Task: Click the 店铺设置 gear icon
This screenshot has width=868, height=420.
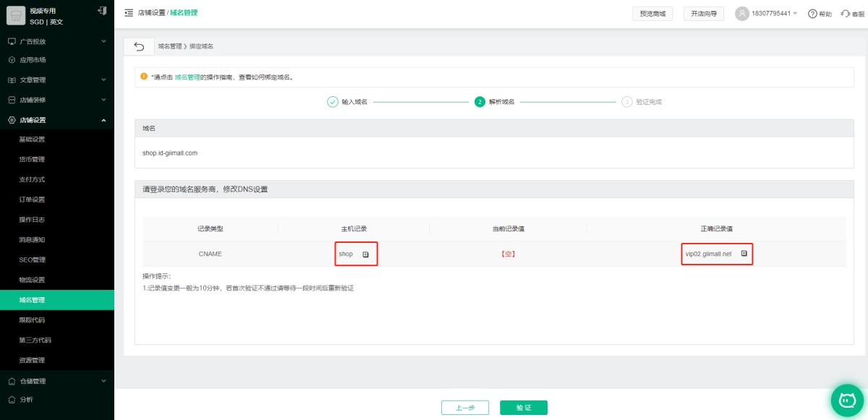Action: 12,120
